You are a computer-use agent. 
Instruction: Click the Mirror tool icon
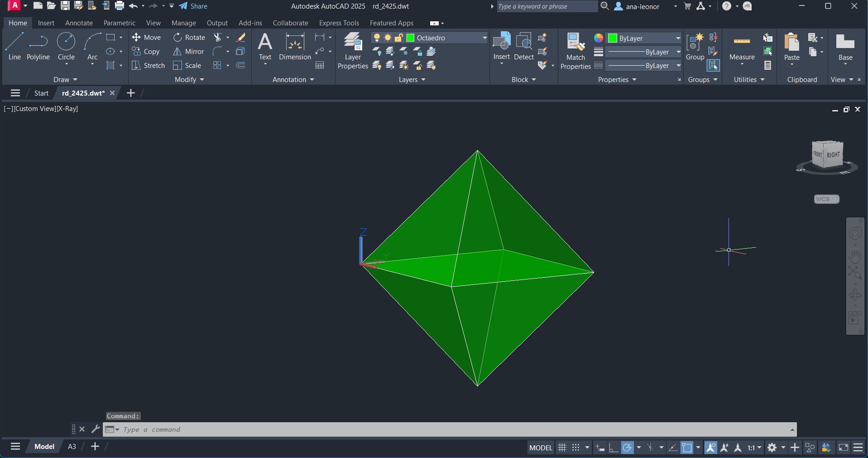click(177, 52)
